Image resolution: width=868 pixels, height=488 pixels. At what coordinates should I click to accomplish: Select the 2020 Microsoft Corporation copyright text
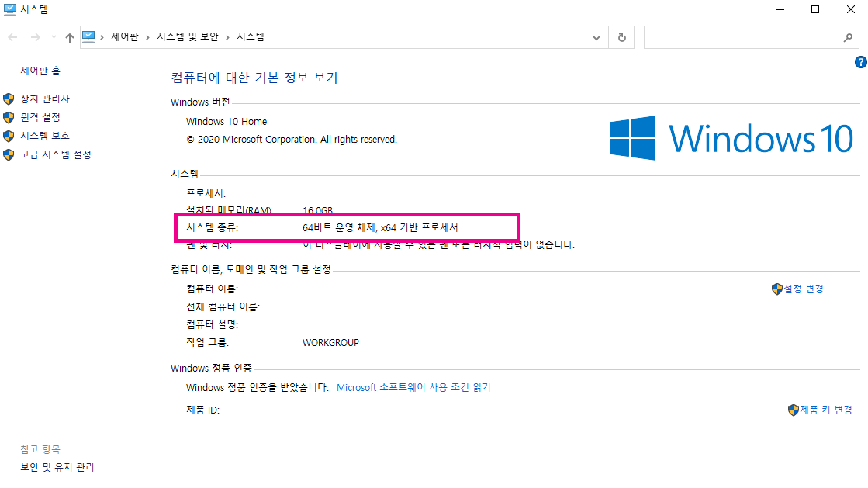[x=292, y=140]
